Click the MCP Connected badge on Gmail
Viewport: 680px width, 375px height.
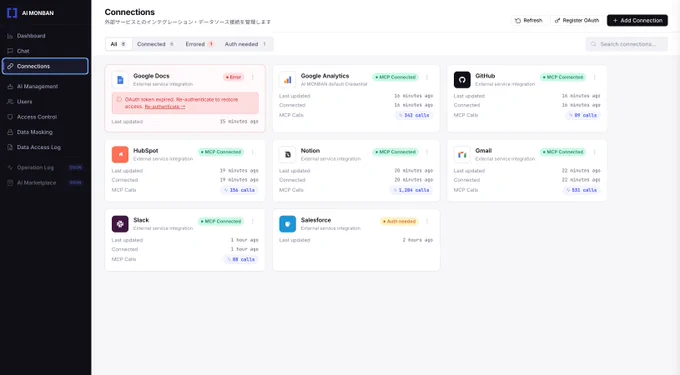point(563,152)
